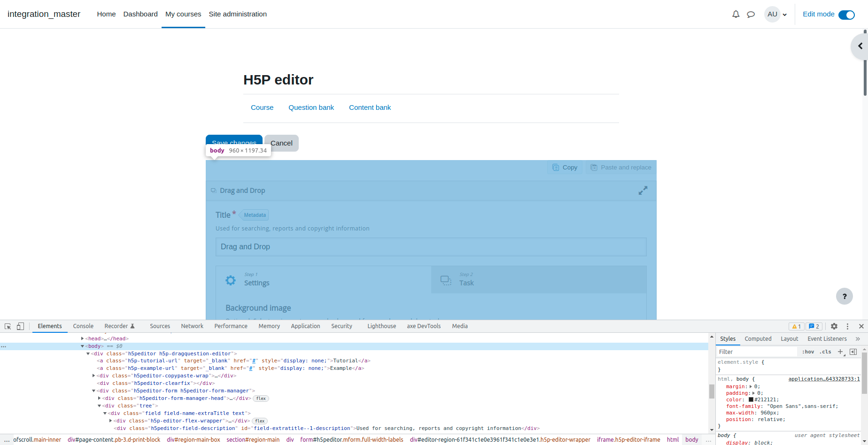868x445 pixels.
Task: Toggle the .cls element classes panel
Action: (825, 352)
